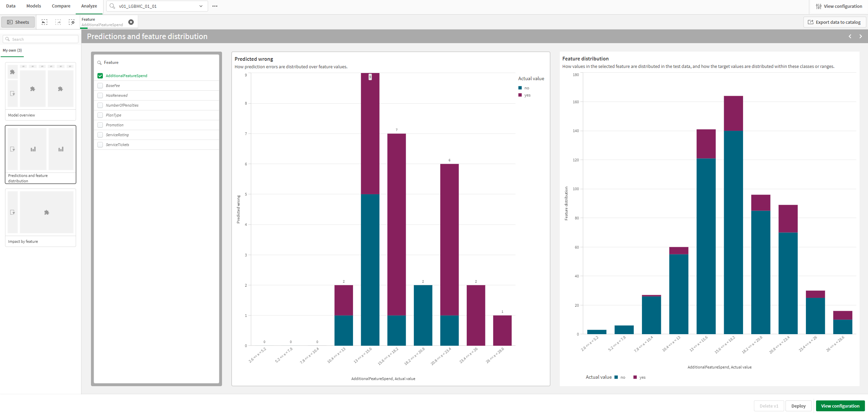The width and height of the screenshot is (868, 414).
Task: Click the collapse/arrow icon on the right panel
Action: (x=861, y=36)
